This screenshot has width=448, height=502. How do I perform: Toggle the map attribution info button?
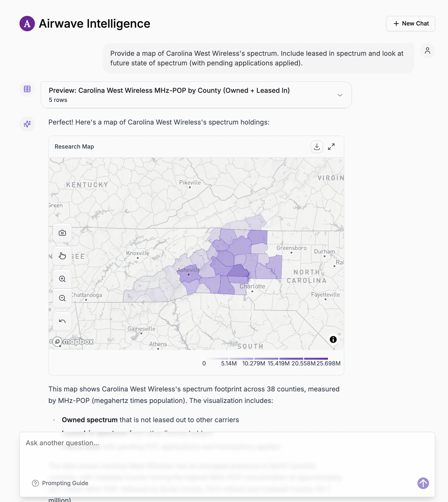click(x=333, y=339)
